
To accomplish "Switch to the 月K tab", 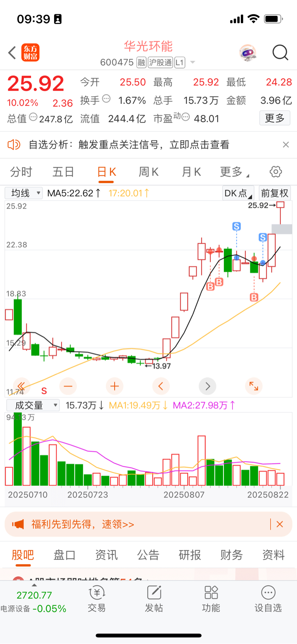I will (191, 172).
